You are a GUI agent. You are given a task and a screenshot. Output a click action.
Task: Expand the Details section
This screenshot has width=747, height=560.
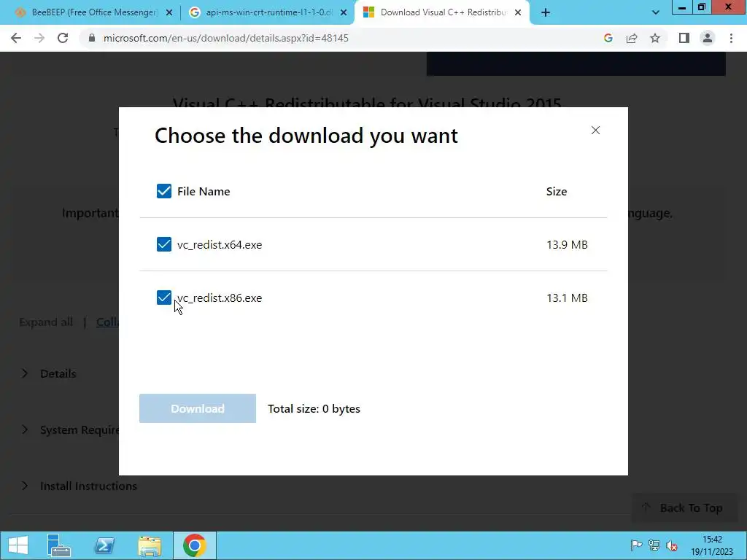pyautogui.click(x=50, y=374)
